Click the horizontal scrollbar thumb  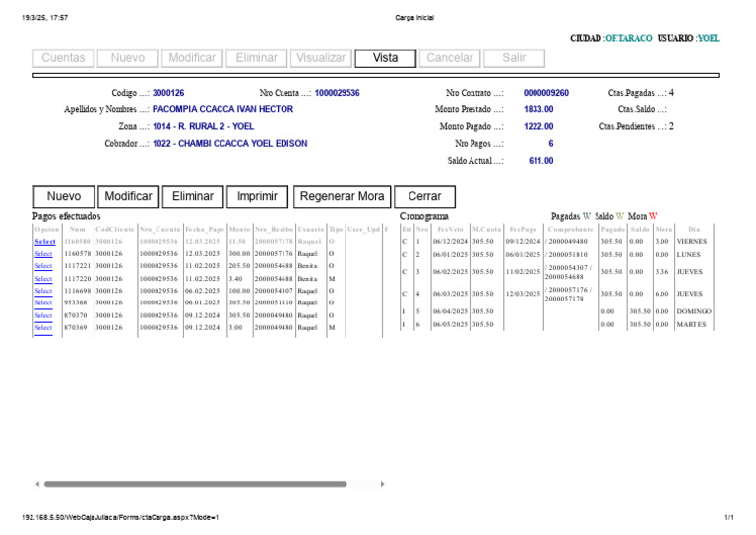(x=195, y=484)
